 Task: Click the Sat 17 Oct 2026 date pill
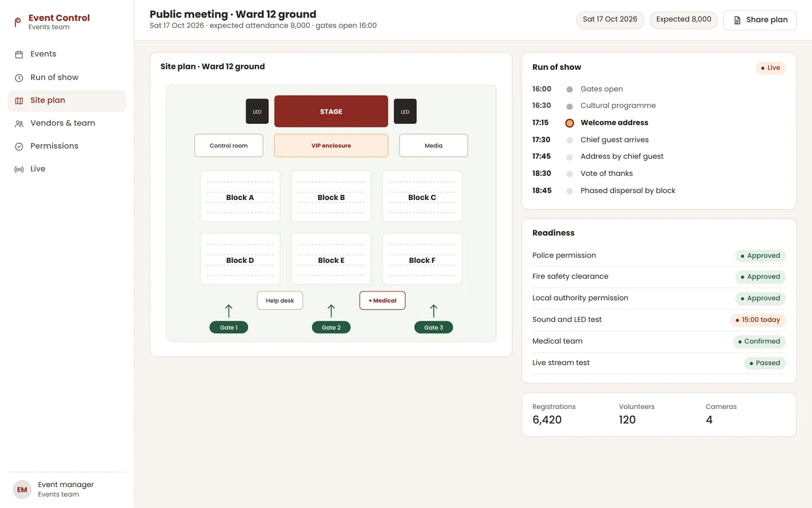click(x=610, y=20)
